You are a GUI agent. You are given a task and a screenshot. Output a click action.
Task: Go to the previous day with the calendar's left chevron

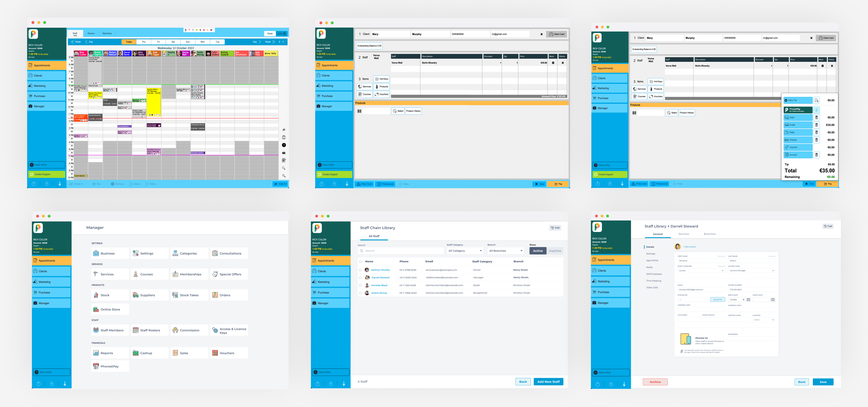pyautogui.click(x=86, y=42)
